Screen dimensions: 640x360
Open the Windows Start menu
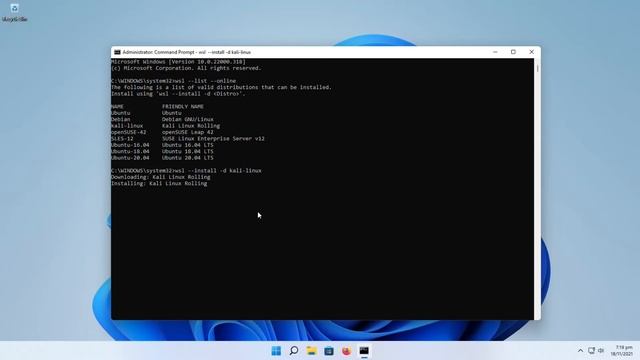pyautogui.click(x=276, y=351)
